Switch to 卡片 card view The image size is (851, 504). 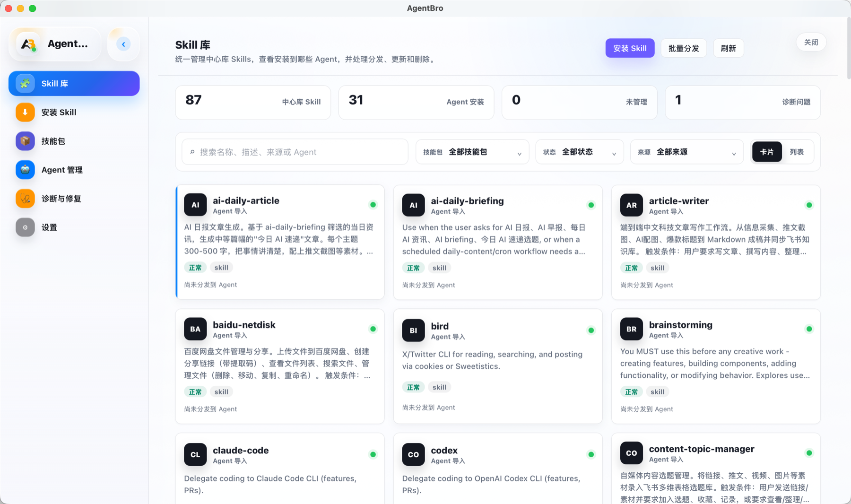(767, 152)
